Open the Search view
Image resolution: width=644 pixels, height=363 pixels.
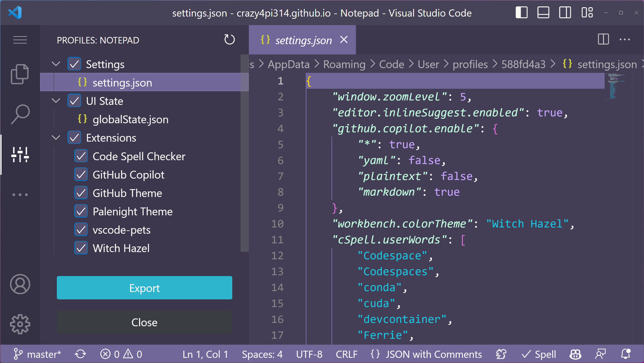[x=20, y=115]
